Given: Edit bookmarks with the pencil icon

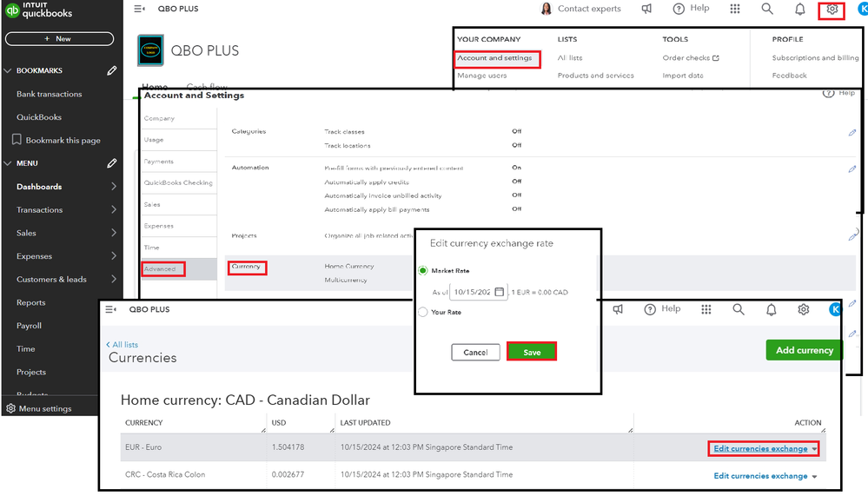Looking at the screenshot, I should click(112, 71).
